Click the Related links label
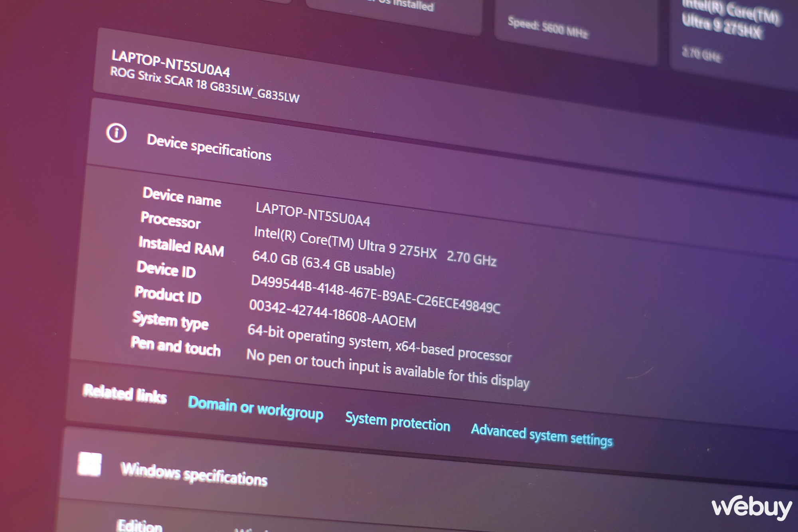798x532 pixels. pyautogui.click(x=124, y=394)
